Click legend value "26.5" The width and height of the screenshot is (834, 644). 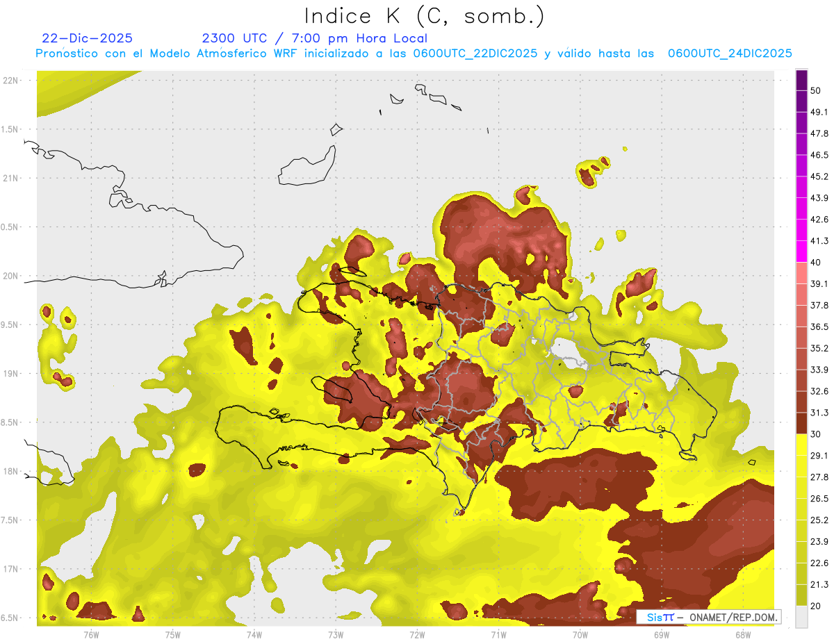819,499
